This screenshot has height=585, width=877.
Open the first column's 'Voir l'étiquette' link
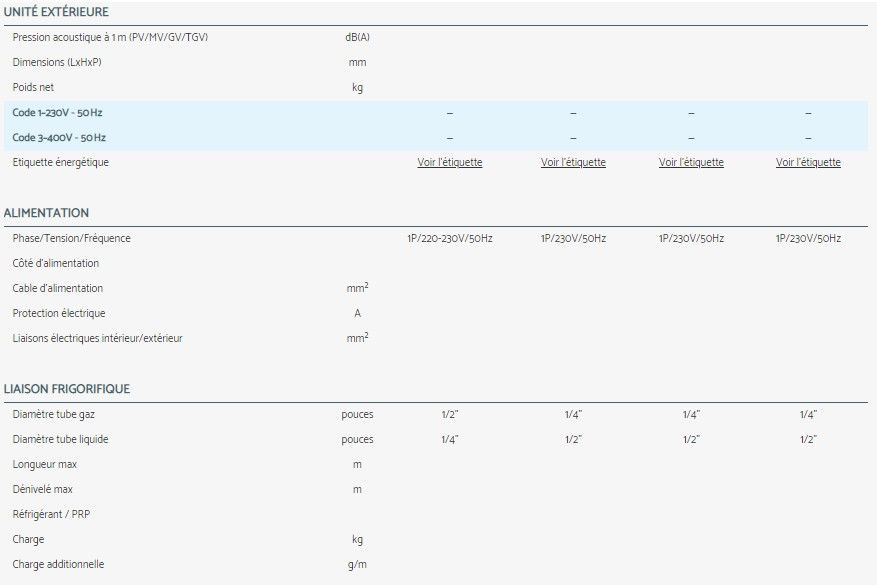(449, 162)
